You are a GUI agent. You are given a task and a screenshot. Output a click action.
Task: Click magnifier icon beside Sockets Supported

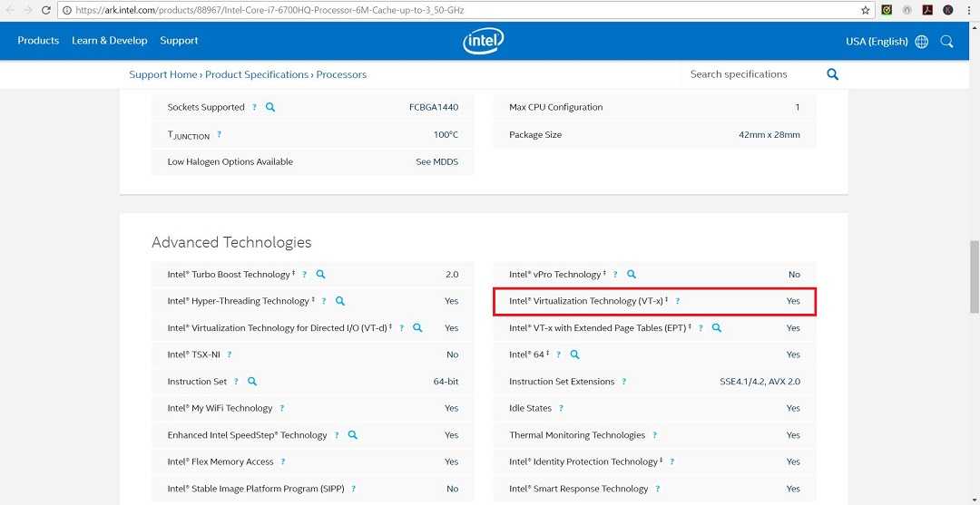(270, 107)
